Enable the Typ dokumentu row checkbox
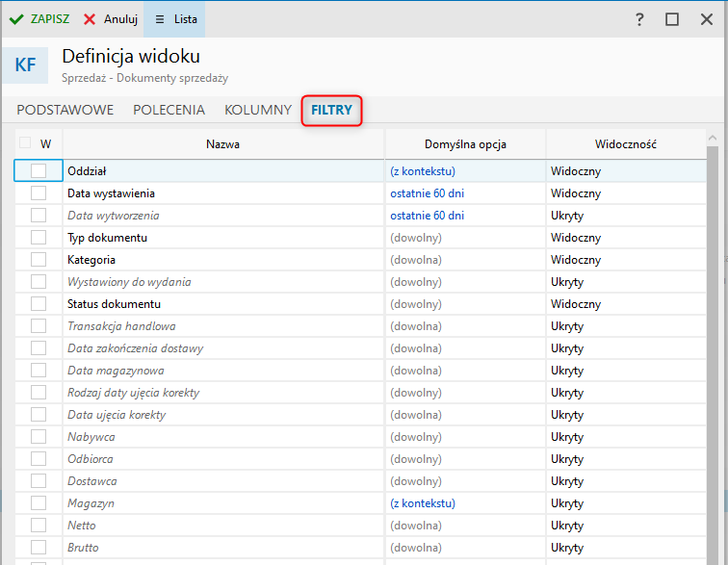 [x=39, y=238]
